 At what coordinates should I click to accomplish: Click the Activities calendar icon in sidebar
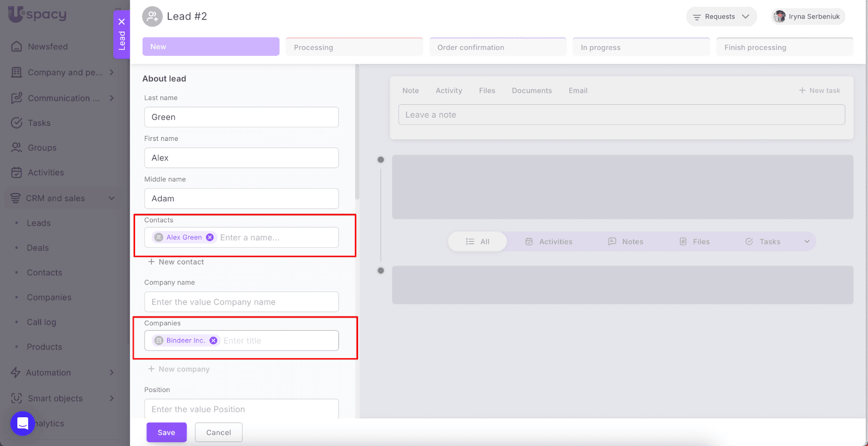tap(17, 172)
